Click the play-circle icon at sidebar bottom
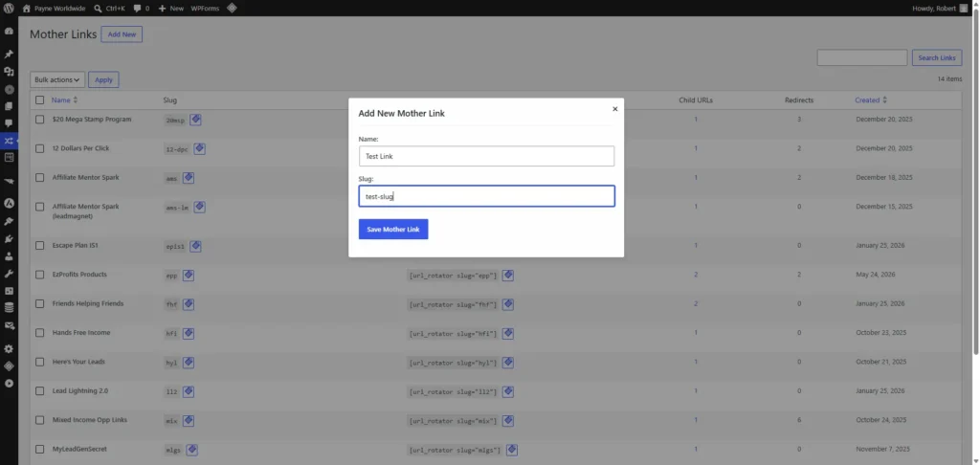980x465 pixels. pyautogui.click(x=9, y=383)
